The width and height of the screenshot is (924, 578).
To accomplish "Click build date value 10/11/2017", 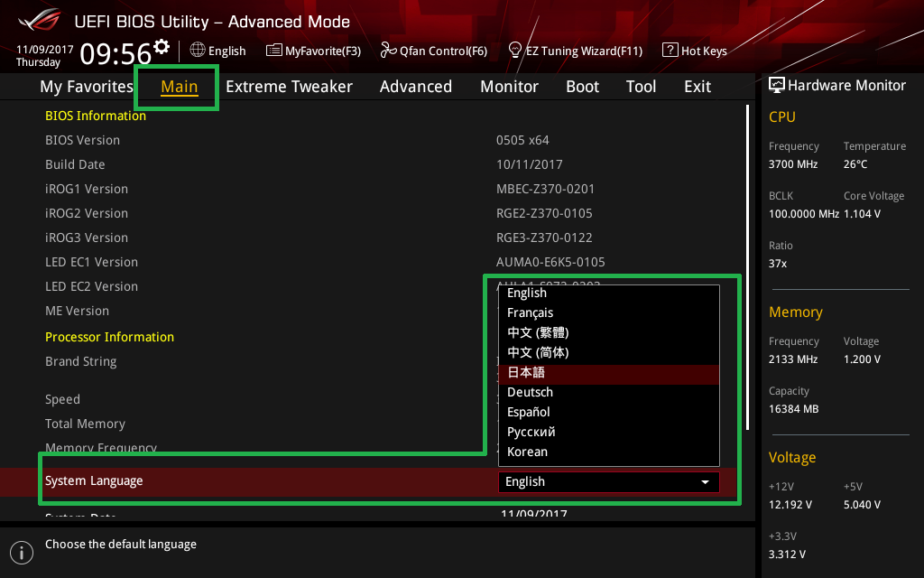I will pyautogui.click(x=529, y=164).
